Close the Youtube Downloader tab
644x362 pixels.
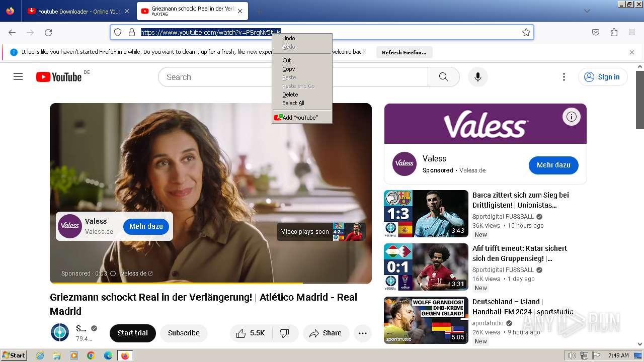127,11
